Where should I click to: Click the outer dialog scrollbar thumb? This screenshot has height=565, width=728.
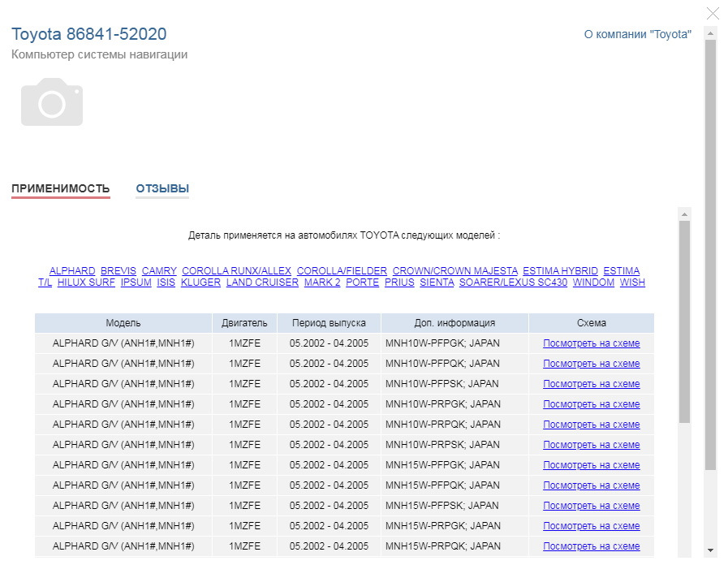(710, 254)
